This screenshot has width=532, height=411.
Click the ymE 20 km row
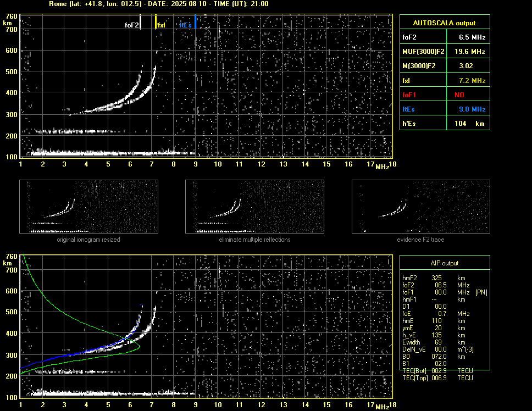434,328
